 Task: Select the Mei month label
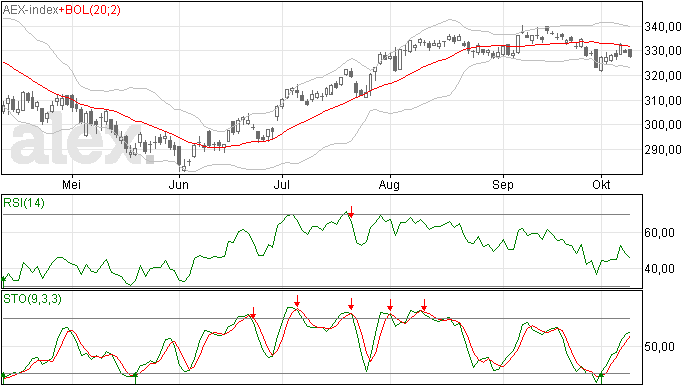point(71,184)
